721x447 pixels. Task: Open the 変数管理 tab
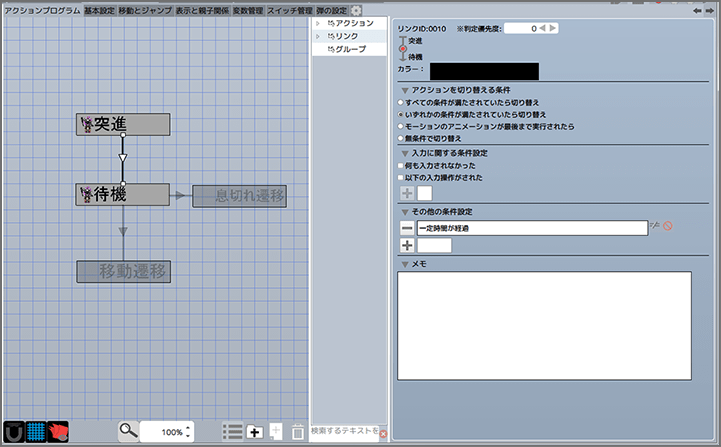coord(248,10)
